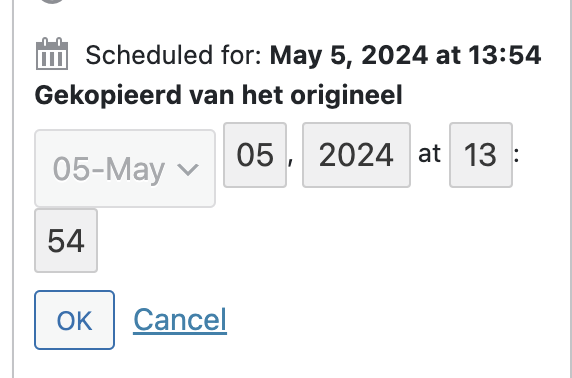
Task: Click the word 'Gekopieerd' in the bold line
Action: [108, 95]
